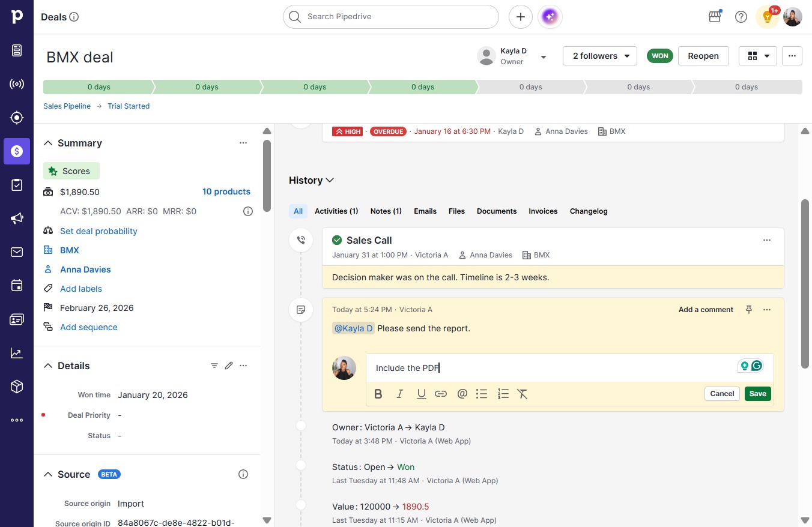Open the 10 products link
This screenshot has height=527, width=812.
[226, 191]
